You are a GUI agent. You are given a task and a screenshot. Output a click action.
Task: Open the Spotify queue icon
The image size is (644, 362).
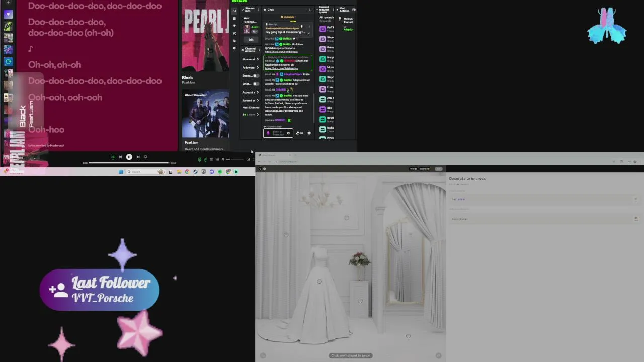tap(211, 159)
